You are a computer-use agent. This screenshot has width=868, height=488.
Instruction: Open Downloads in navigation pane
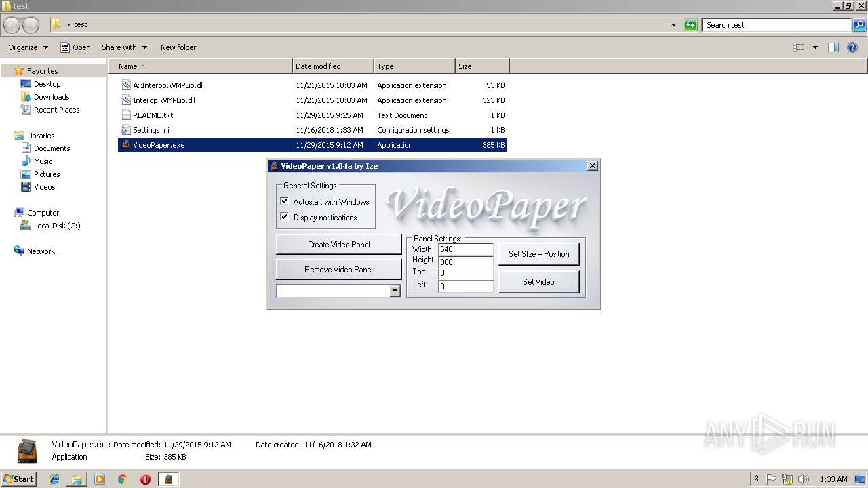(x=52, y=97)
